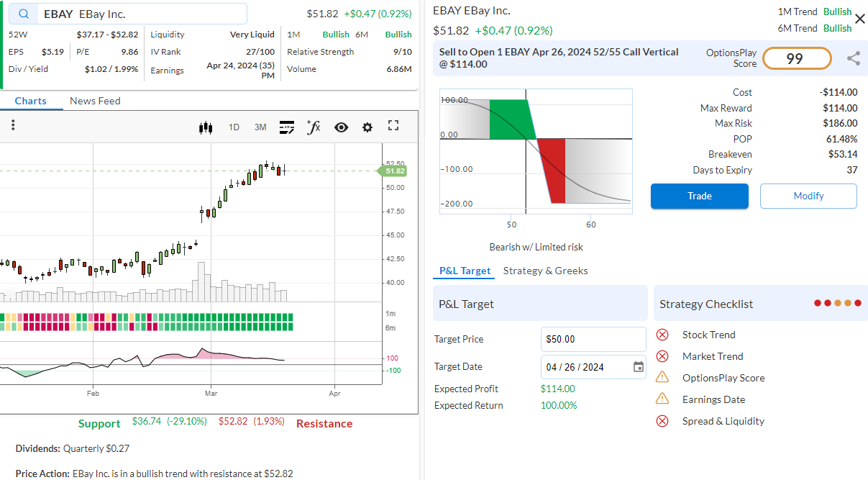
Task: Click the Target Price input field
Action: click(593, 339)
